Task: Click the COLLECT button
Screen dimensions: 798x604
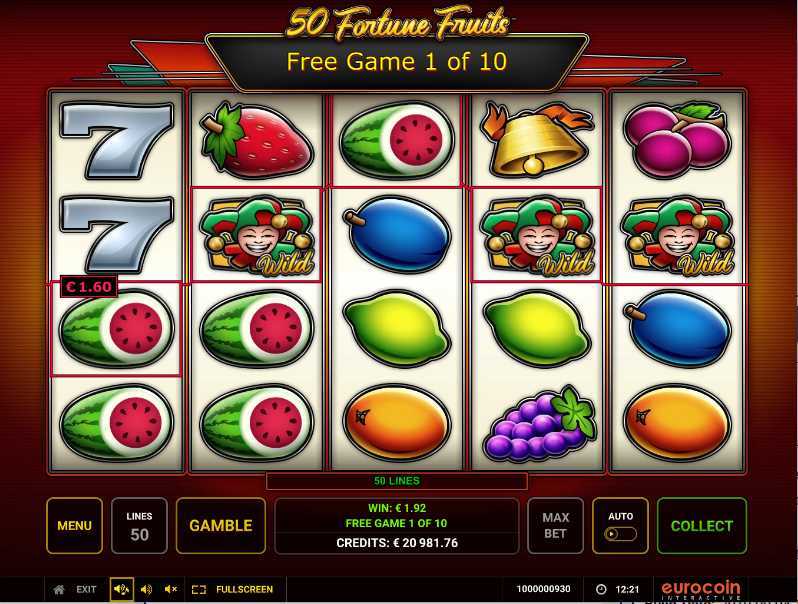Action: pos(702,526)
